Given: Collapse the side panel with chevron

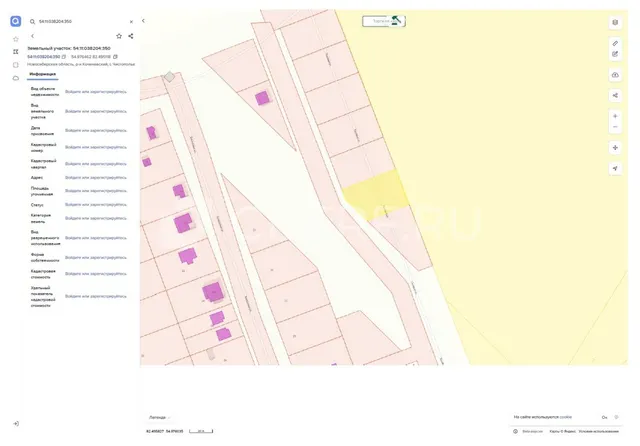Looking at the screenshot, I should tap(143, 20).
